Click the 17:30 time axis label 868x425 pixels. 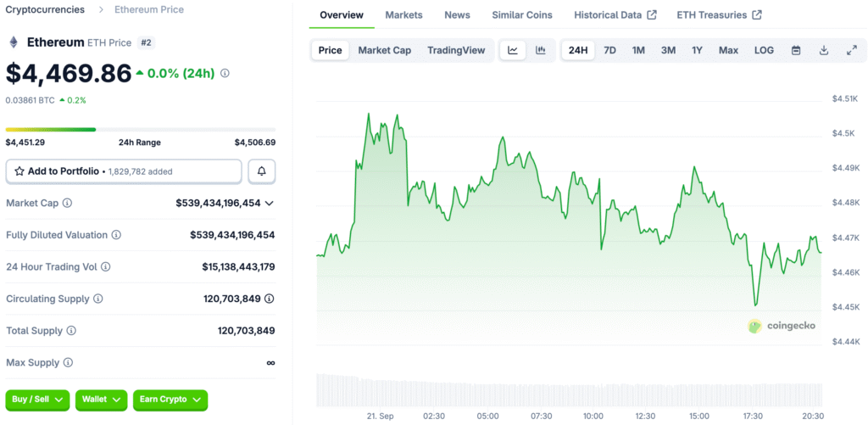point(753,417)
